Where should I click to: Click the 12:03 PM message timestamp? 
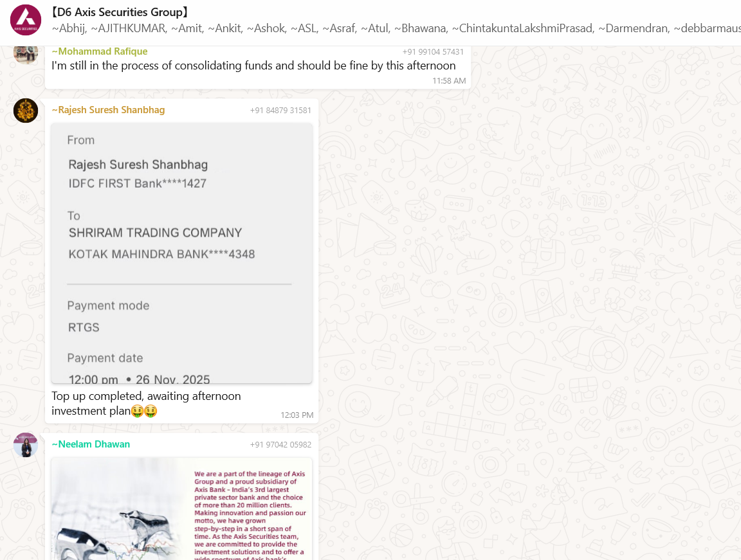point(297,415)
